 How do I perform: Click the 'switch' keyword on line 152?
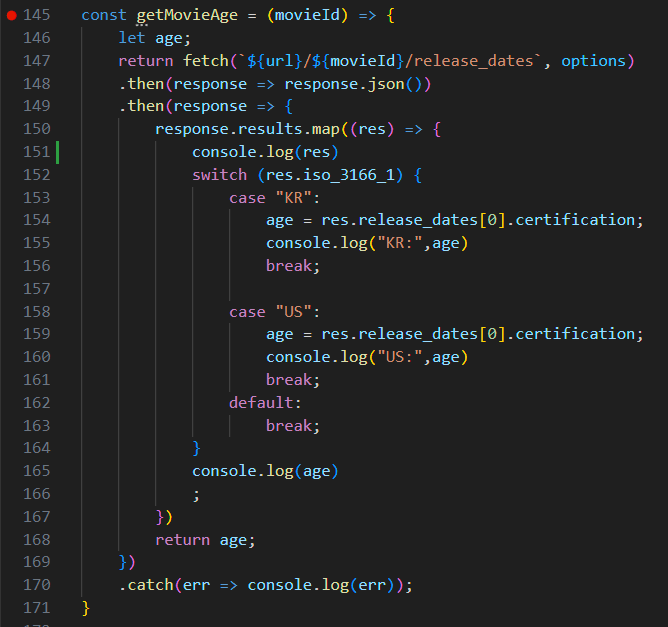coord(219,175)
